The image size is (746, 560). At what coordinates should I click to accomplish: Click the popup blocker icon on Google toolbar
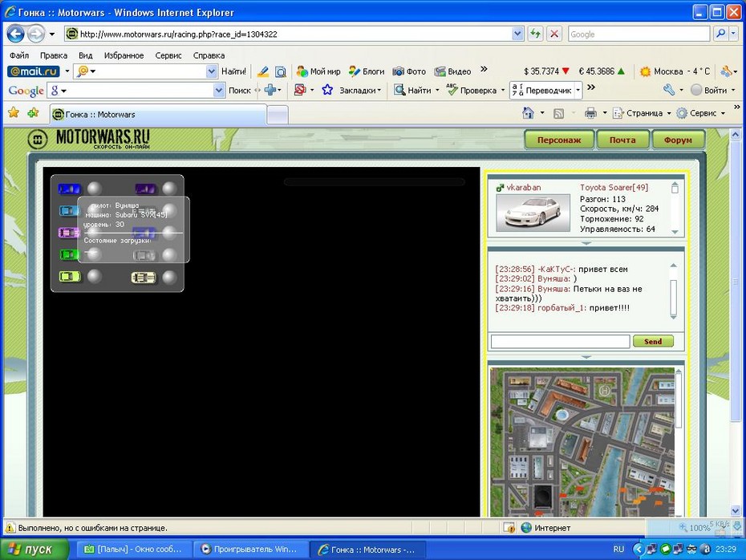pyautogui.click(x=300, y=90)
